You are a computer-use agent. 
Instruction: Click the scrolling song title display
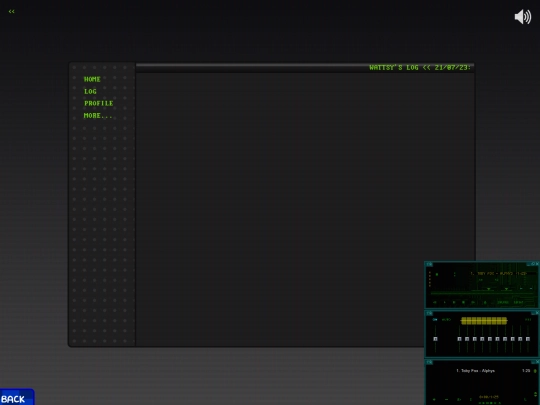tap(499, 273)
